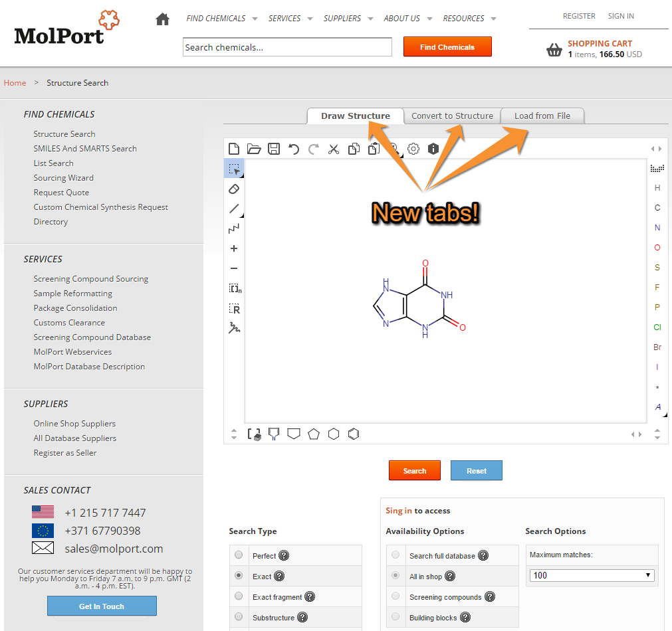
Task: Click the blue Reset button
Action: [x=476, y=470]
